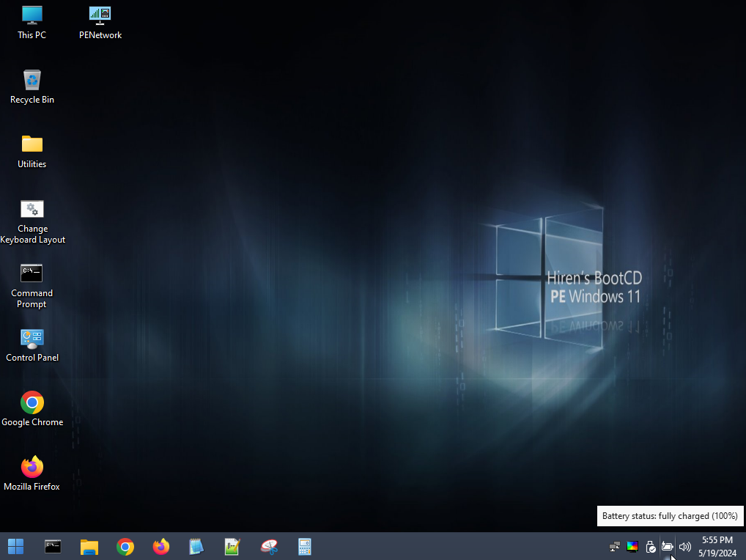The height and width of the screenshot is (560, 746).
Task: Click the Utilities folder text label
Action: 32,163
